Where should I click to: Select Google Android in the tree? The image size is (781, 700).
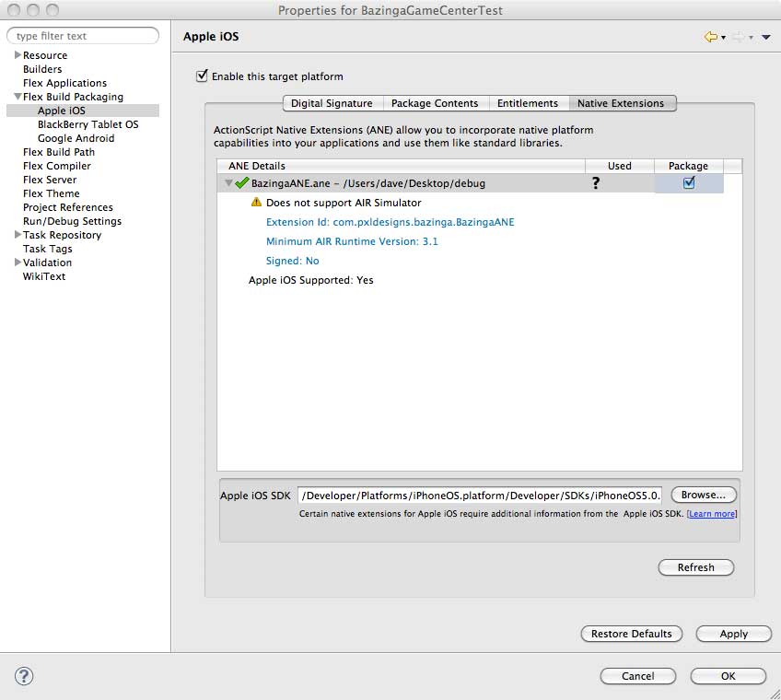pos(76,138)
